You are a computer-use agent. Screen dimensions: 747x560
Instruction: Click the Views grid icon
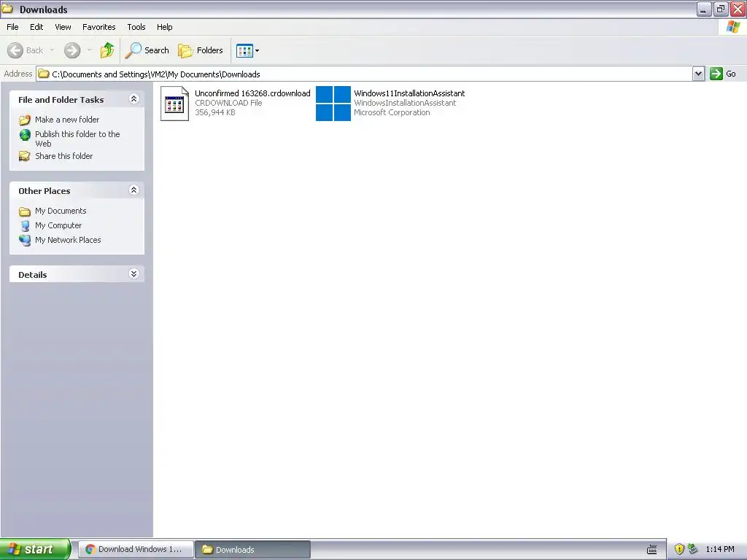[x=245, y=50]
